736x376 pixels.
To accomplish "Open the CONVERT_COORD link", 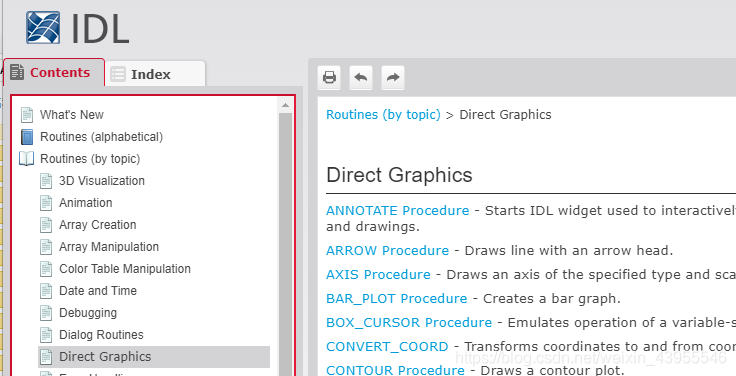I will (387, 347).
